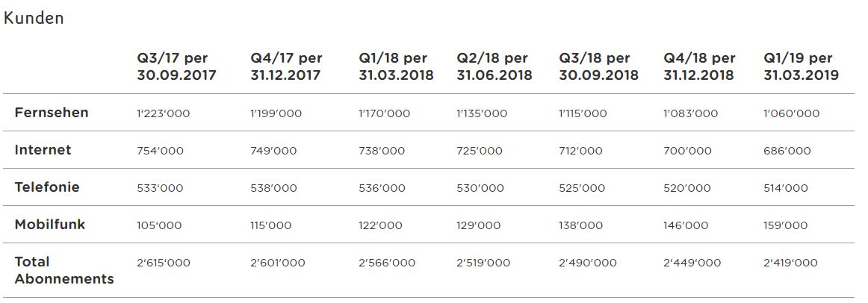Click the Total Abonnements value 2'490'000

[588, 263]
